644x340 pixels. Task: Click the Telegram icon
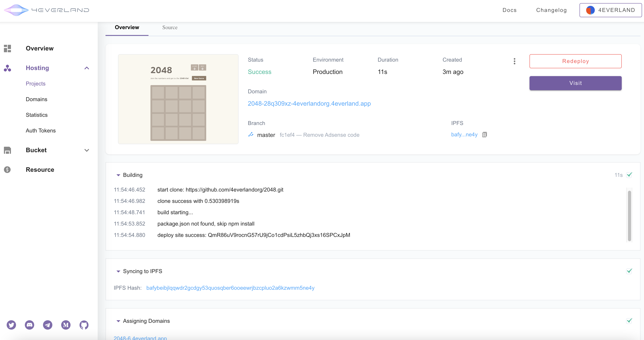[x=47, y=325]
